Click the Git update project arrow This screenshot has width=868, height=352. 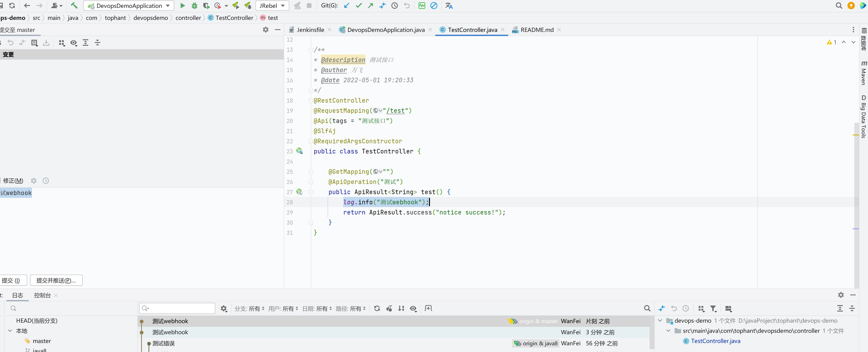tap(346, 6)
